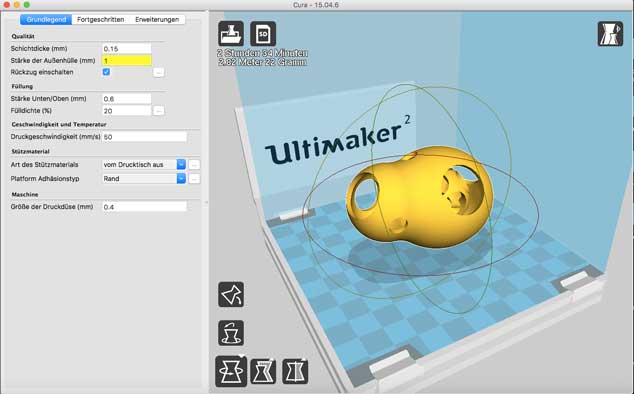Select the Rotate tool icon
Image resolution: width=634 pixels, height=394 pixels.
point(231,371)
